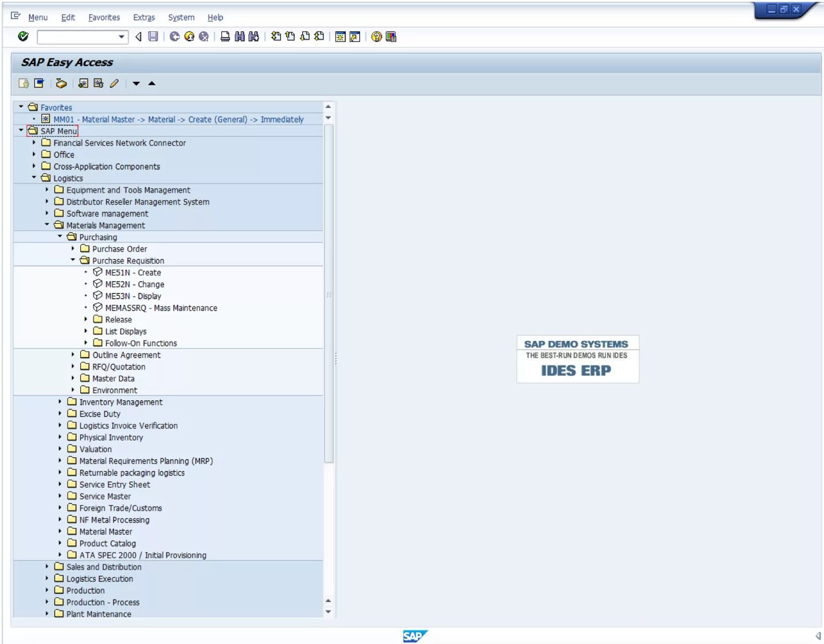This screenshot has width=824, height=644.
Task: Collapse the Materials Management folder
Action: point(47,225)
